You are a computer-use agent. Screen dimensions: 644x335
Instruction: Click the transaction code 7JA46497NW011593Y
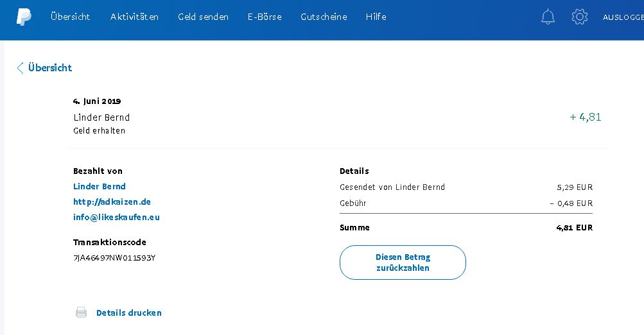point(114,258)
